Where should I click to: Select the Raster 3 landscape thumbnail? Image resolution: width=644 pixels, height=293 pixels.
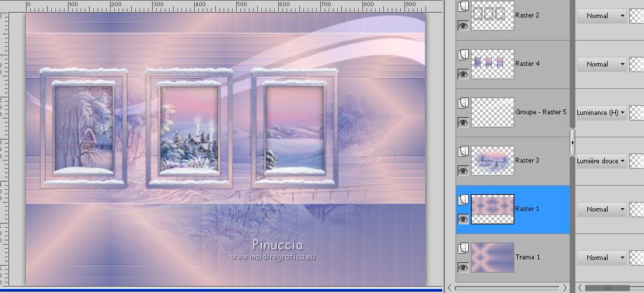(493, 161)
